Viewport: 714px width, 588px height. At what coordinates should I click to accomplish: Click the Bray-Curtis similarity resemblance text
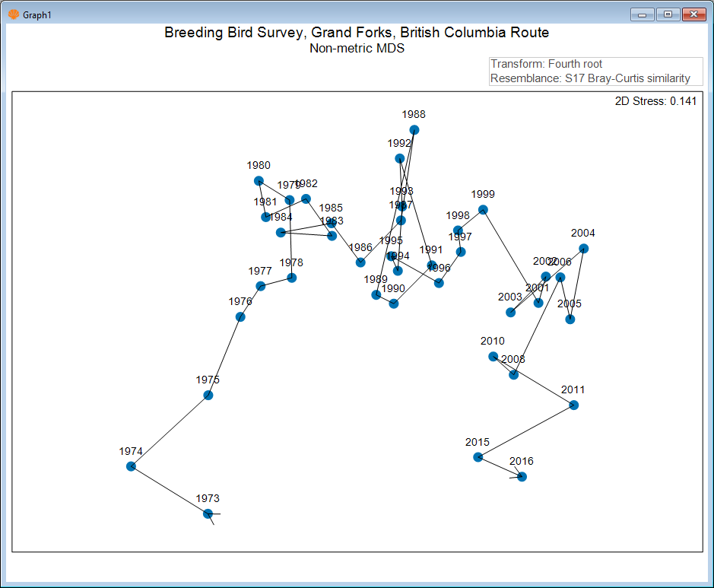click(590, 78)
